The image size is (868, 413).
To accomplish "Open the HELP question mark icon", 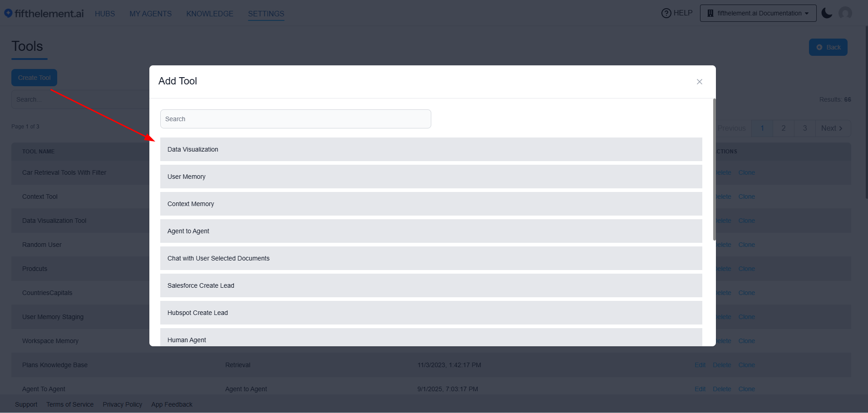I will [x=666, y=13].
